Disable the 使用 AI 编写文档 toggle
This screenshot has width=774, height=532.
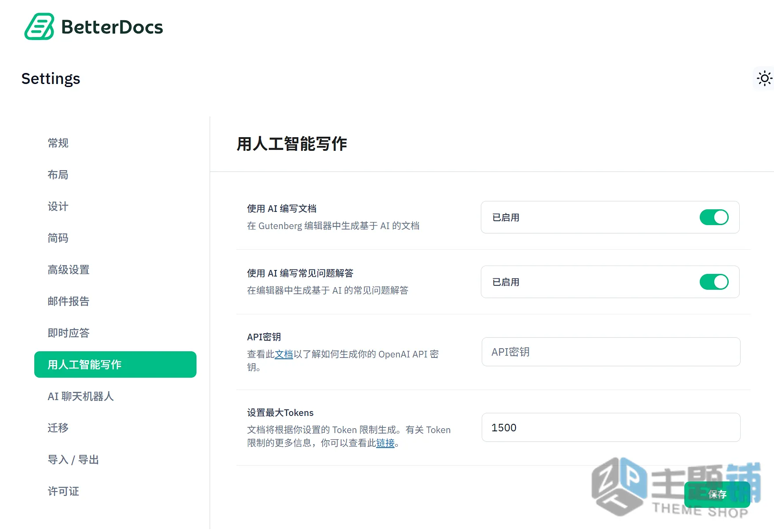pyautogui.click(x=714, y=217)
